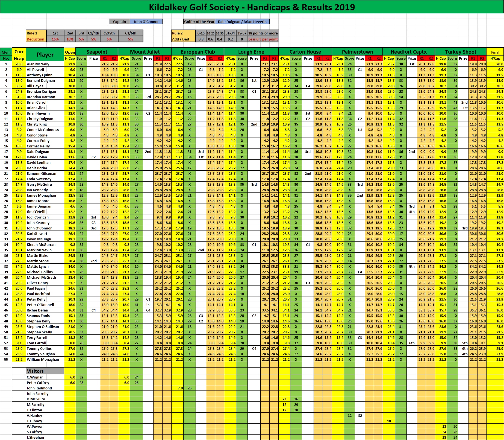Image resolution: width=504 pixels, height=440 pixels.
Task: Click player 'James Monaghan'
Action: (45, 195)
